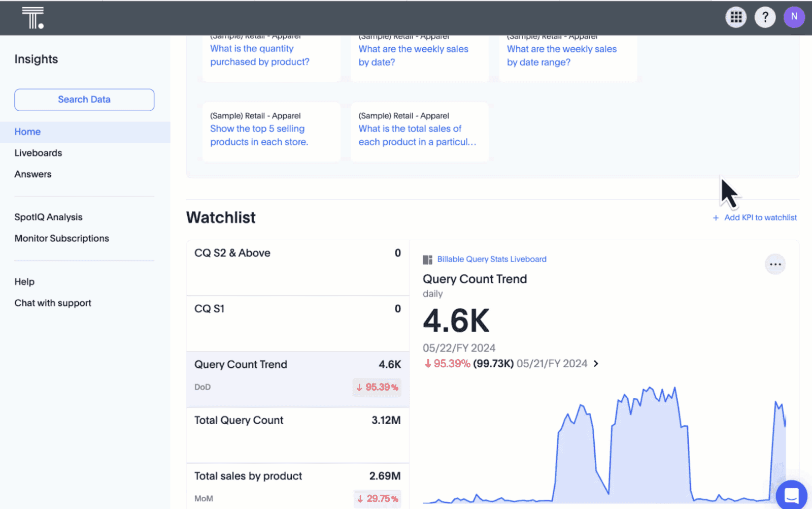Open the user avatar menu
Viewport: 812px width, 509px height.
[794, 17]
